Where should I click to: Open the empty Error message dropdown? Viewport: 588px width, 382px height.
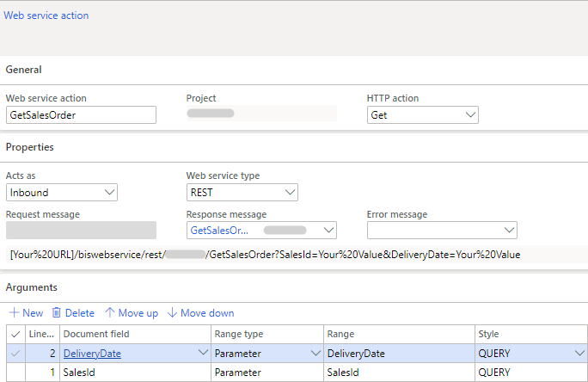pyautogui.click(x=507, y=231)
